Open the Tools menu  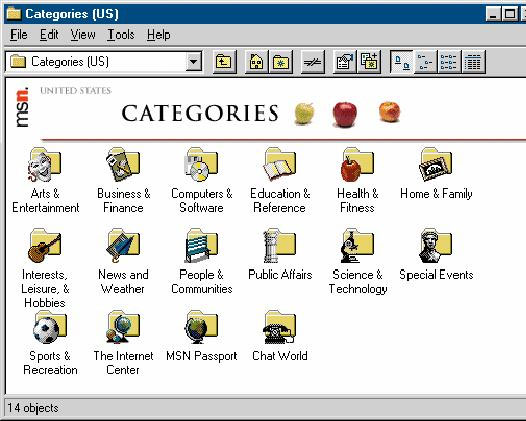(x=121, y=35)
